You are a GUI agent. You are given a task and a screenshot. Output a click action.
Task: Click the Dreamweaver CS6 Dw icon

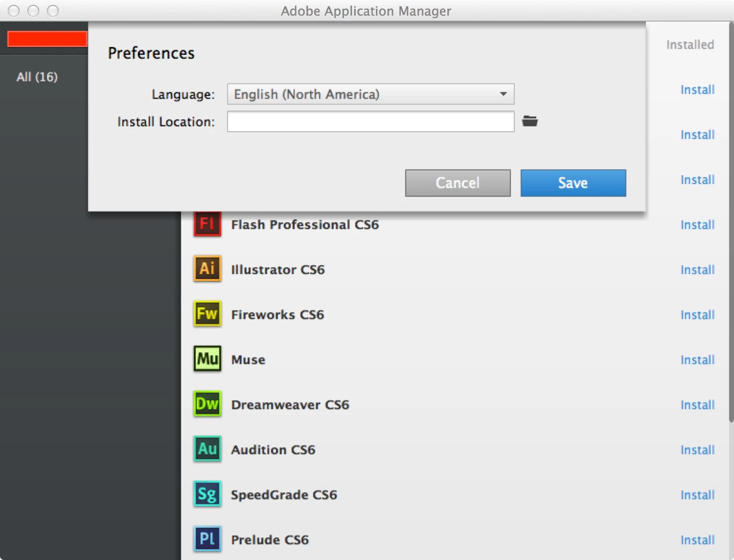point(207,404)
